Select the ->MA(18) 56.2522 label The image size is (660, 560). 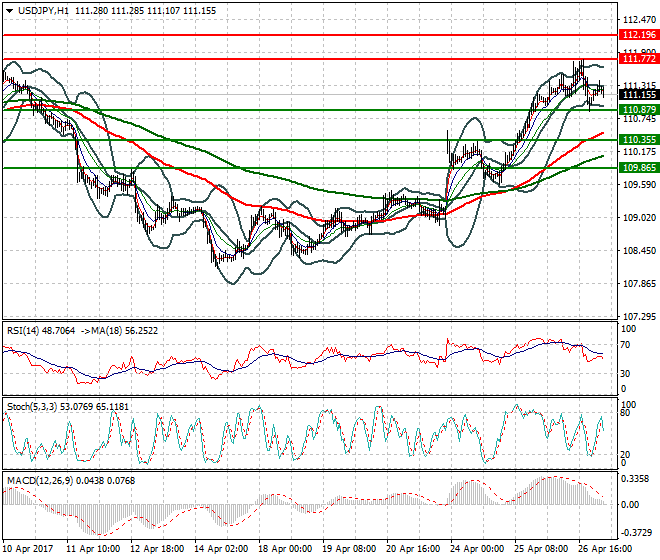click(x=119, y=331)
